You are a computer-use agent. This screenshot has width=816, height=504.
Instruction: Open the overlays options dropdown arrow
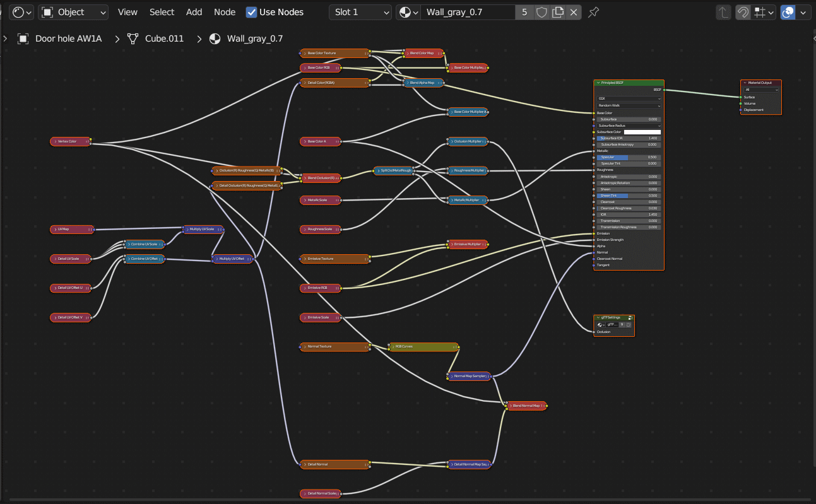pyautogui.click(x=803, y=12)
